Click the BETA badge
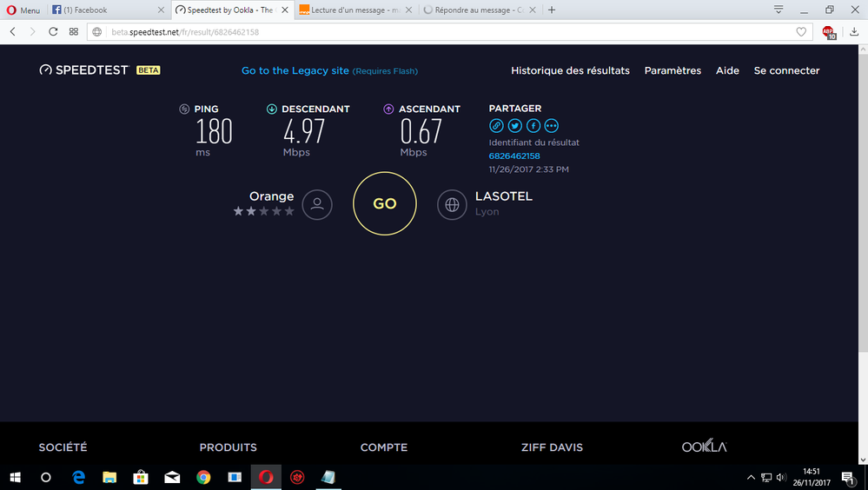The width and height of the screenshot is (868, 490). click(149, 70)
